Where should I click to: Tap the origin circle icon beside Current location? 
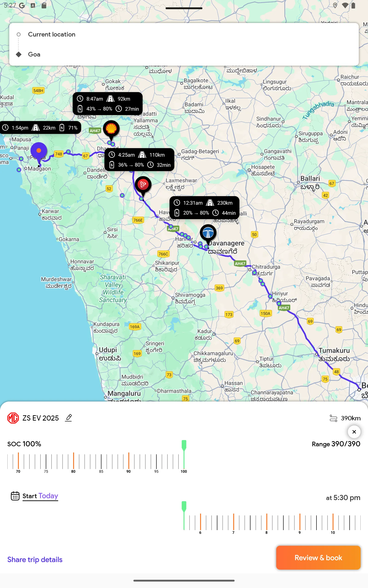(x=18, y=34)
